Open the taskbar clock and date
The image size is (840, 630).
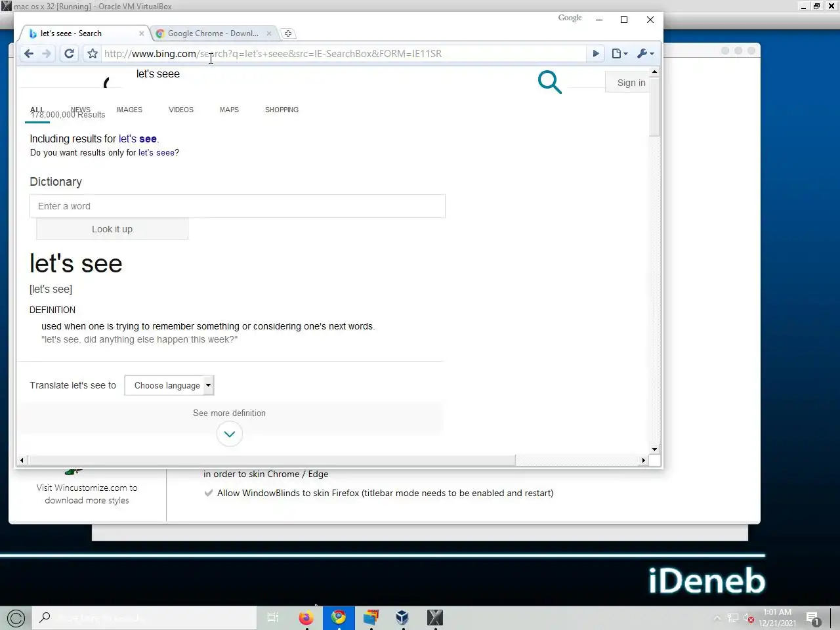(x=778, y=618)
